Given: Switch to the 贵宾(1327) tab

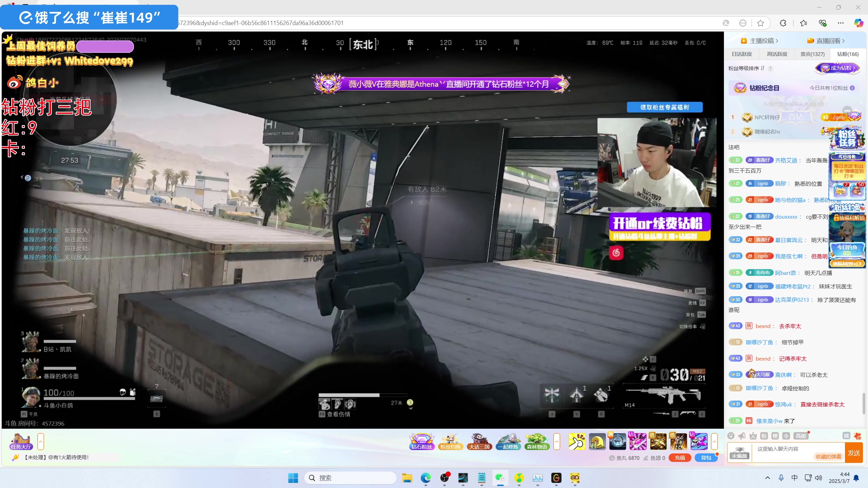Looking at the screenshot, I should 812,54.
